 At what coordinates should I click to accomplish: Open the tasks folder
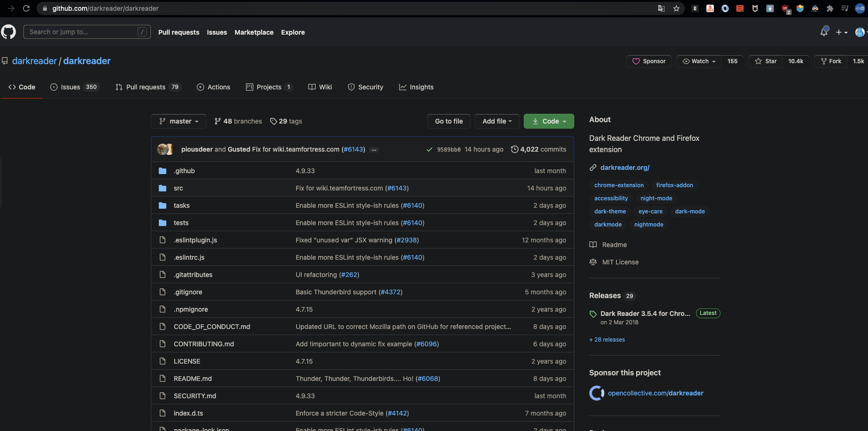182,205
